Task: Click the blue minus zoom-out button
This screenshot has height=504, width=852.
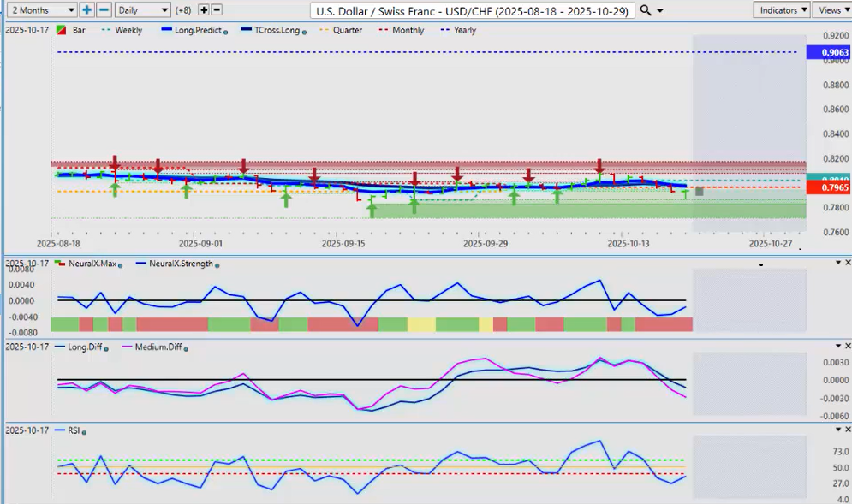Action: click(104, 10)
